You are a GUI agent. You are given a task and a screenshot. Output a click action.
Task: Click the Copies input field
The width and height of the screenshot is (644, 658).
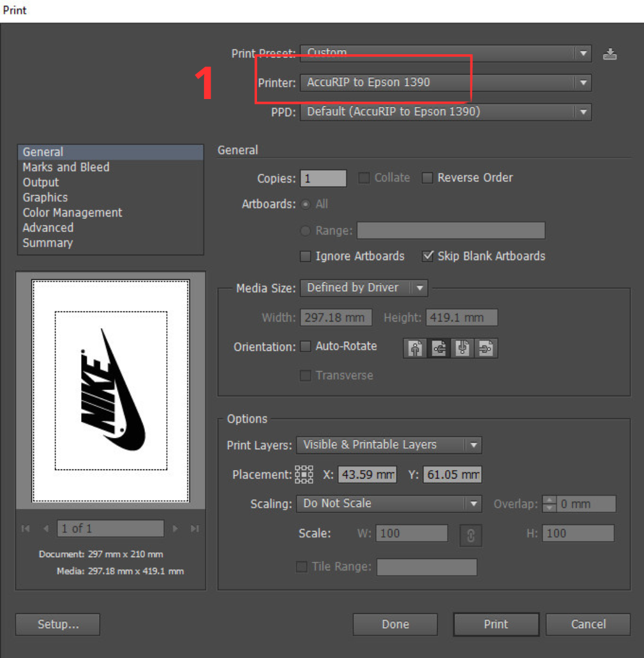point(323,178)
